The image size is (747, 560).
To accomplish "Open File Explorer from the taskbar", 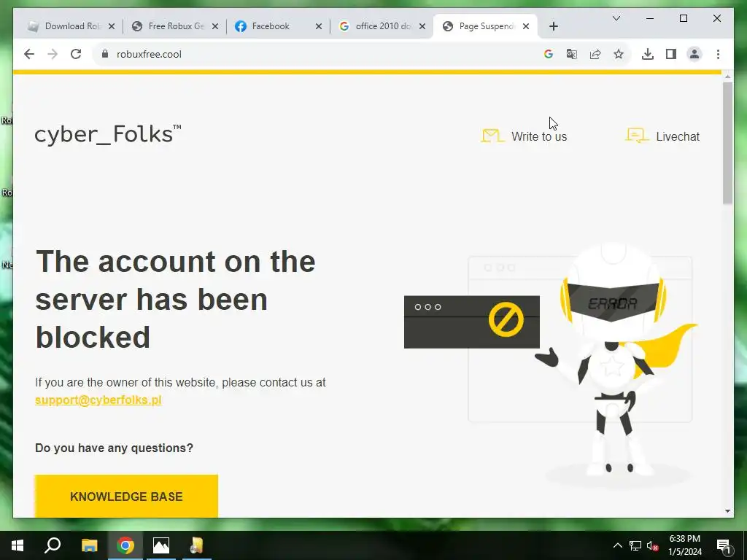I will 89,545.
